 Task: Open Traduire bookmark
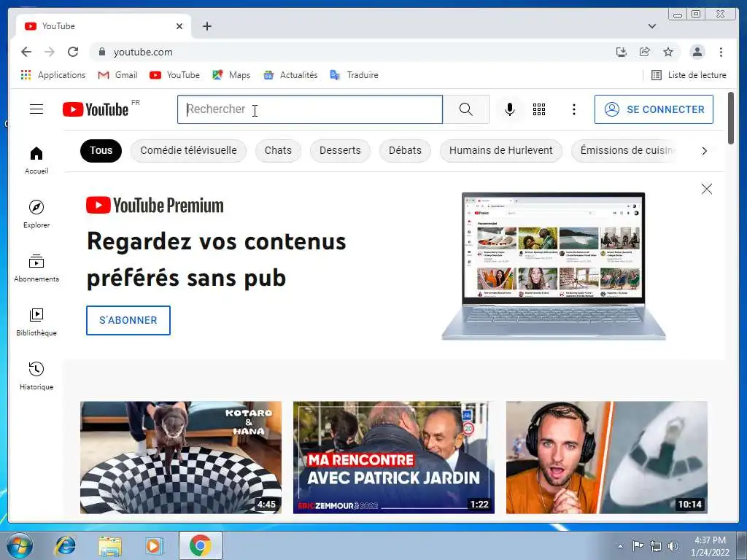coord(354,75)
